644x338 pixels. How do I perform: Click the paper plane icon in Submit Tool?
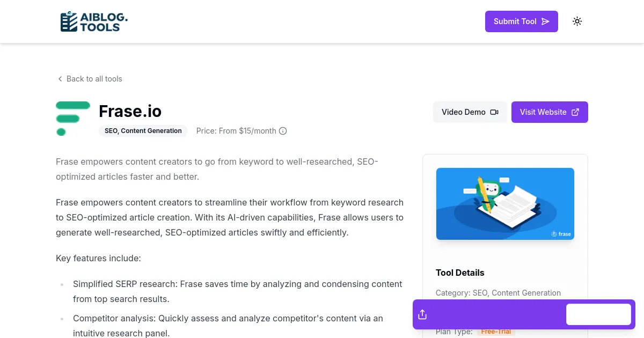tap(545, 21)
